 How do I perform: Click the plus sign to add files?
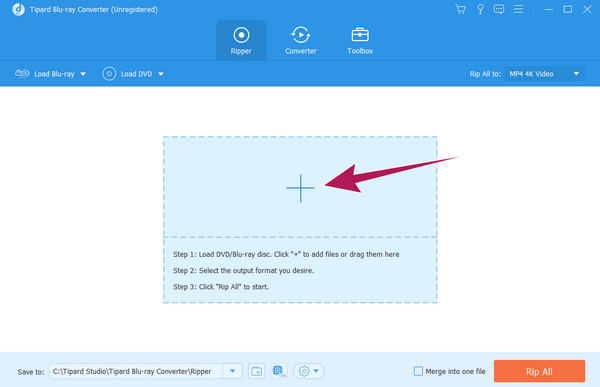point(300,188)
